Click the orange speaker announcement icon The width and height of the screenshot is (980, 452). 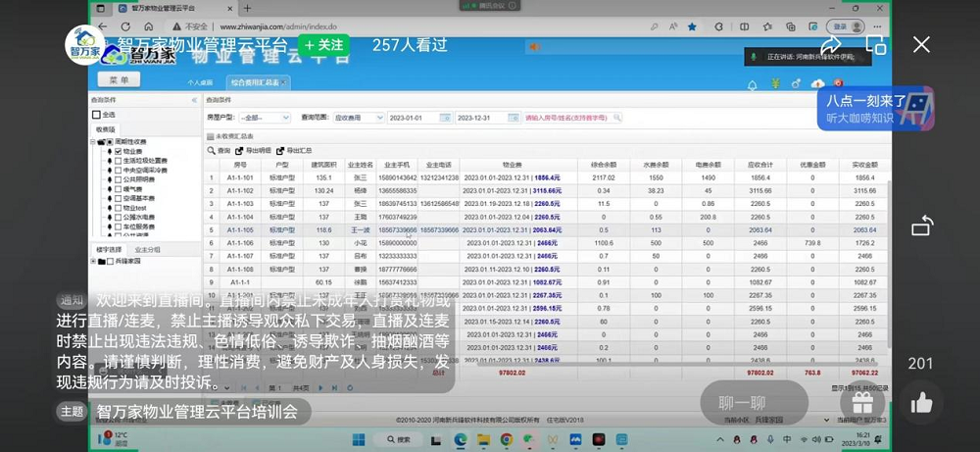tap(534, 47)
